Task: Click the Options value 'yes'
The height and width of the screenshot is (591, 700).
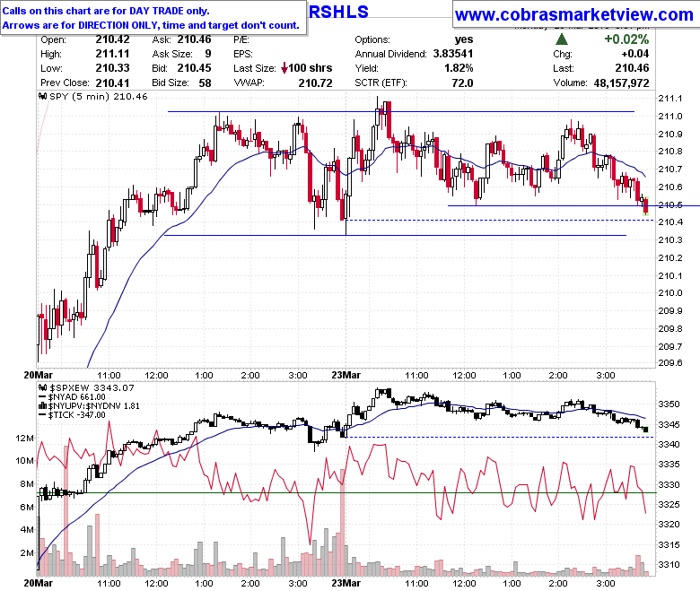Action: [464, 39]
